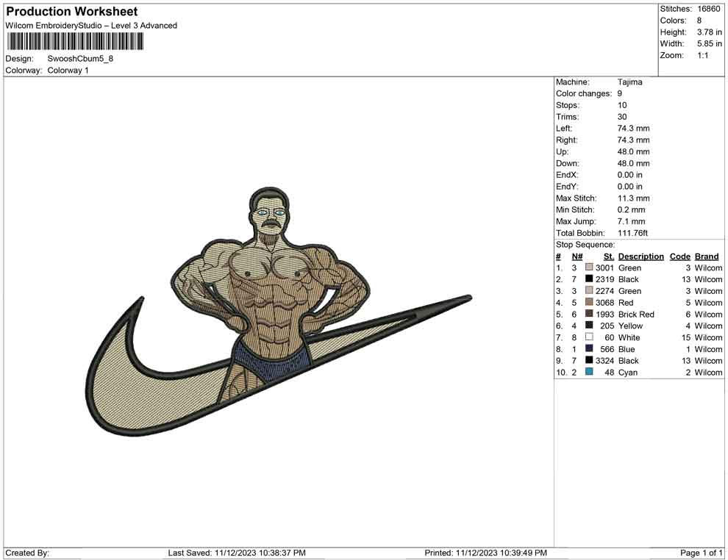Select the Colors value 8 in the header

(699, 21)
